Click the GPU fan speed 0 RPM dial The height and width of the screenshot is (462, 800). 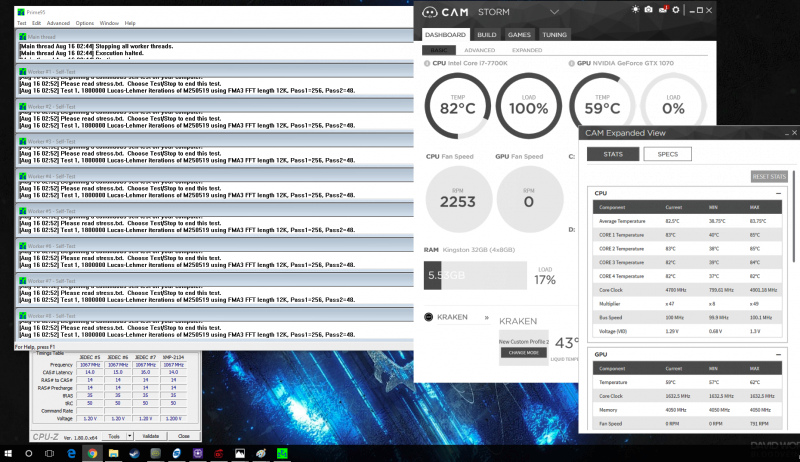point(530,199)
